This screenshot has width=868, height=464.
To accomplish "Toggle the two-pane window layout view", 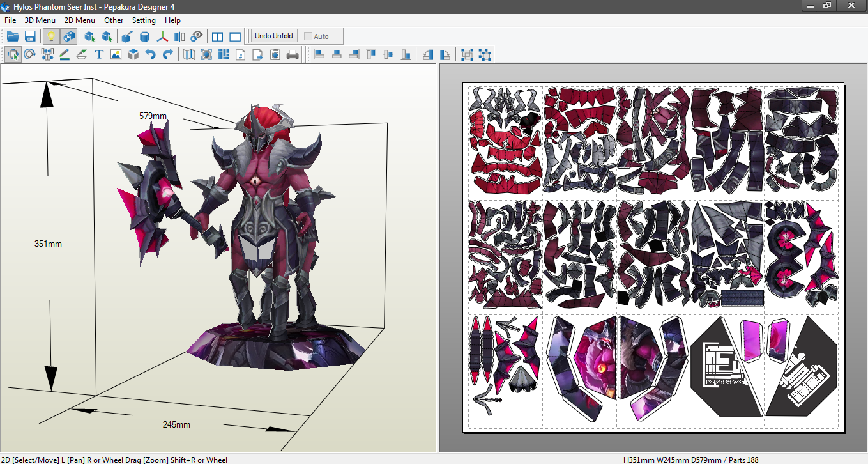I will (x=217, y=36).
